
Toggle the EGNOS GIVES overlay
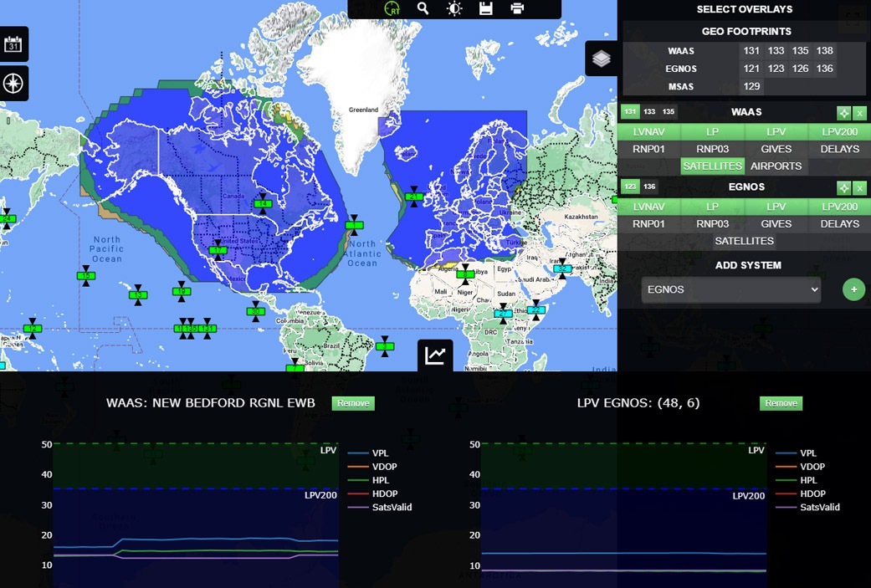(776, 223)
